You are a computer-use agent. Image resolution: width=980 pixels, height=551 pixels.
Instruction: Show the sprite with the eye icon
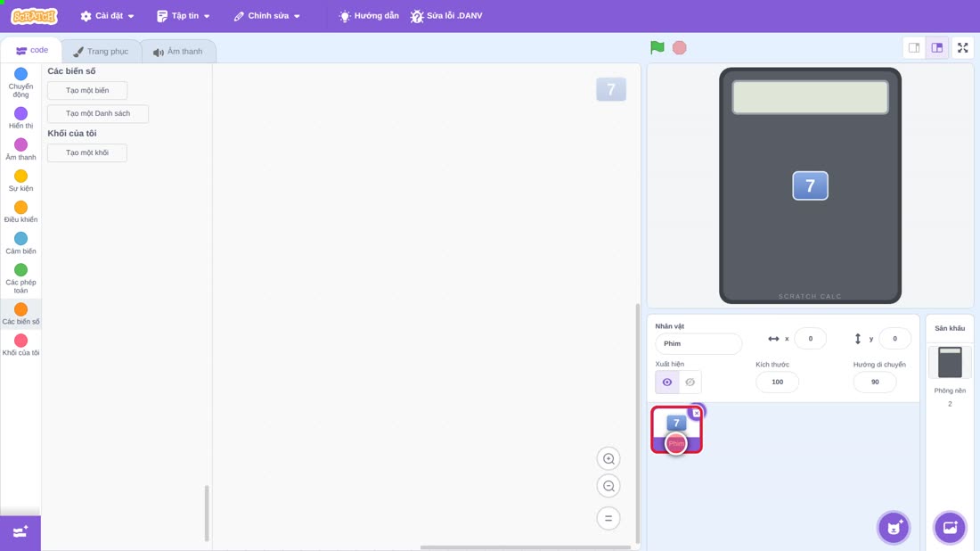(667, 382)
